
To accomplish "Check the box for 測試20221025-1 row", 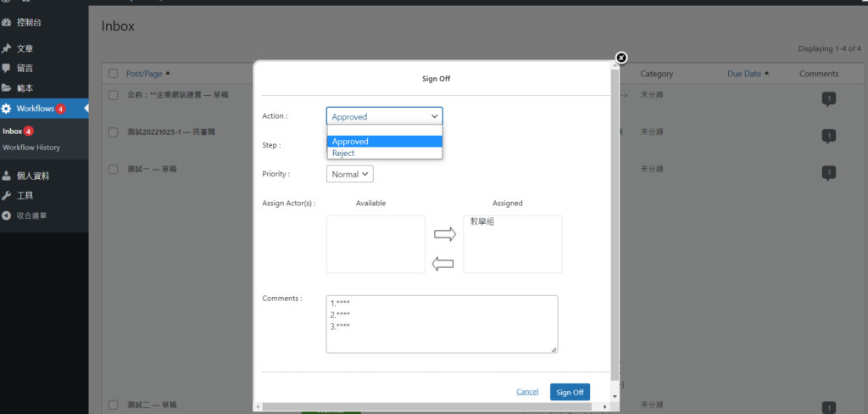I will click(x=114, y=131).
